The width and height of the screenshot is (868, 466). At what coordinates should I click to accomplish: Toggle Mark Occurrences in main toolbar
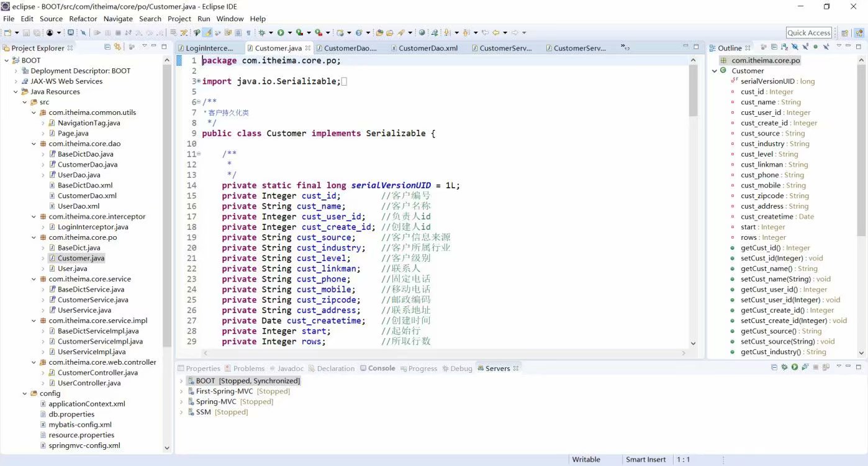[x=207, y=32]
